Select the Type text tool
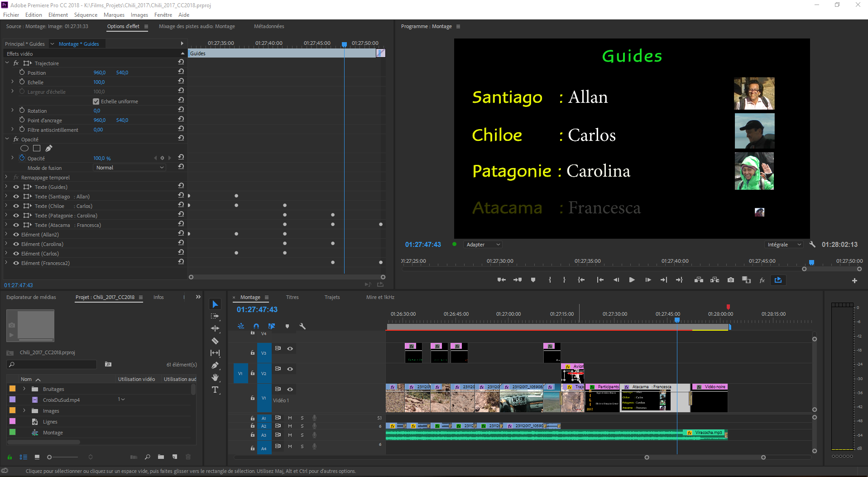The height and width of the screenshot is (477, 868). pyautogui.click(x=215, y=390)
